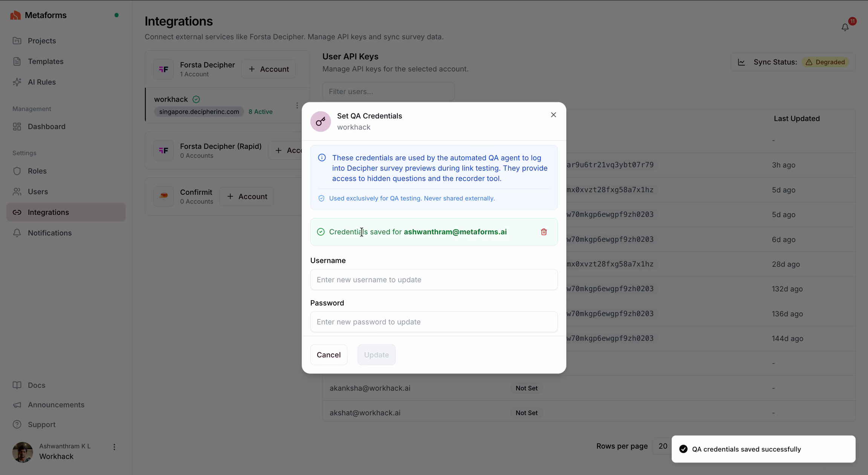Go to AI Rules in sidebar

click(x=41, y=82)
